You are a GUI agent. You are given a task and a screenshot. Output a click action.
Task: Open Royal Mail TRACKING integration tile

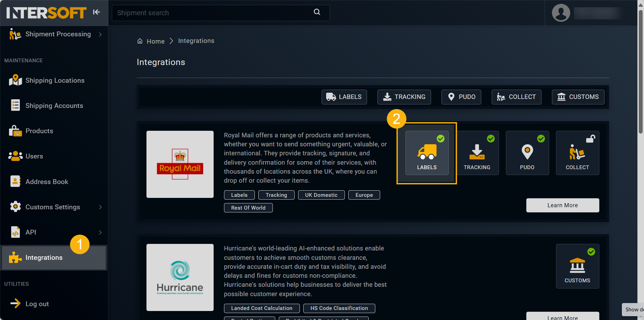point(477,153)
